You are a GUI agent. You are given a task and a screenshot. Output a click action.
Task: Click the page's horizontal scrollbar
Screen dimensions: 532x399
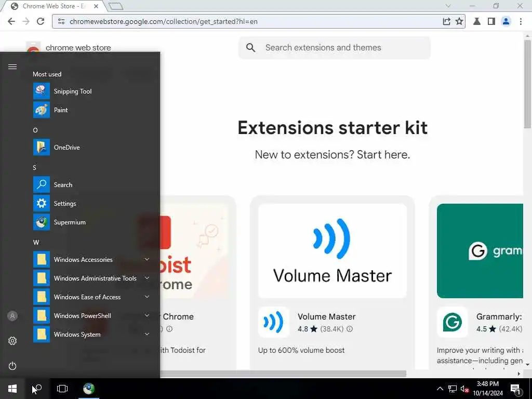point(283,374)
